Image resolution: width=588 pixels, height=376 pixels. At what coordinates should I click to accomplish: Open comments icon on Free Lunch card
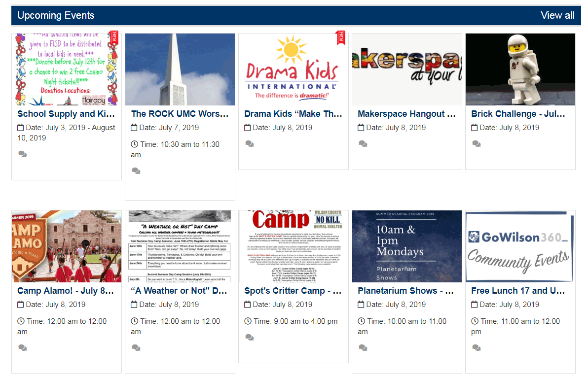coord(477,348)
